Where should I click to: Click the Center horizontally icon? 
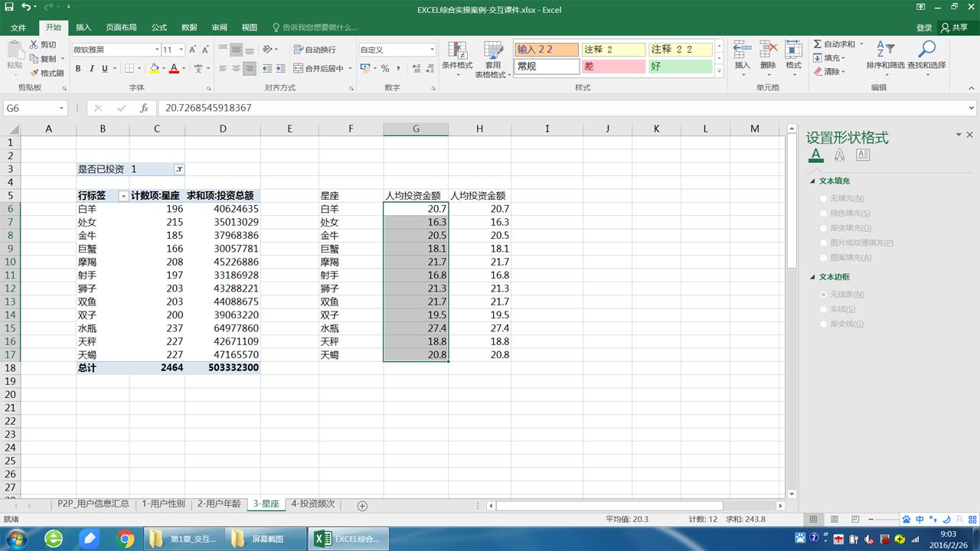coord(237,68)
